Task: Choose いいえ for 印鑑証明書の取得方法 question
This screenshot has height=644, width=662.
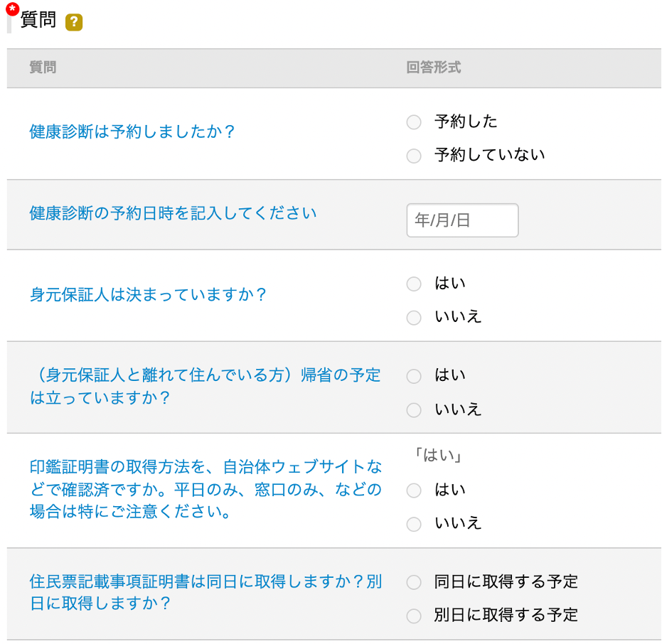Action: pos(414,524)
